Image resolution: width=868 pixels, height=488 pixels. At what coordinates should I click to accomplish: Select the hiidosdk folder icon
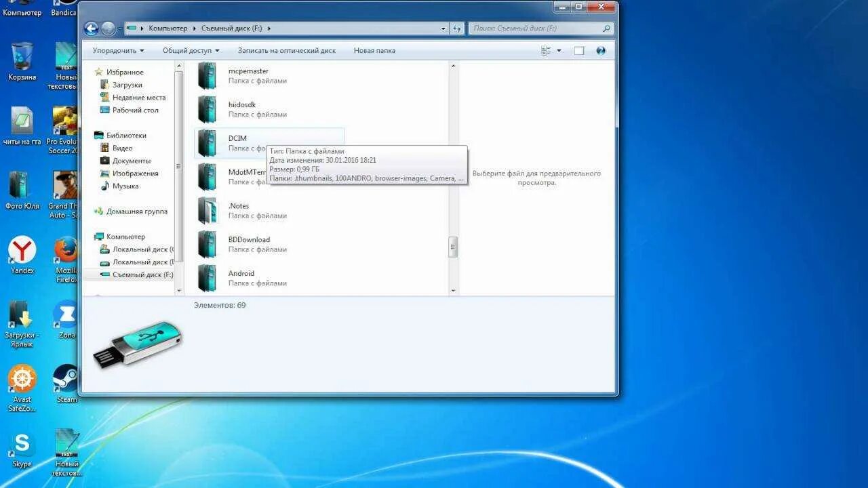[x=207, y=109]
